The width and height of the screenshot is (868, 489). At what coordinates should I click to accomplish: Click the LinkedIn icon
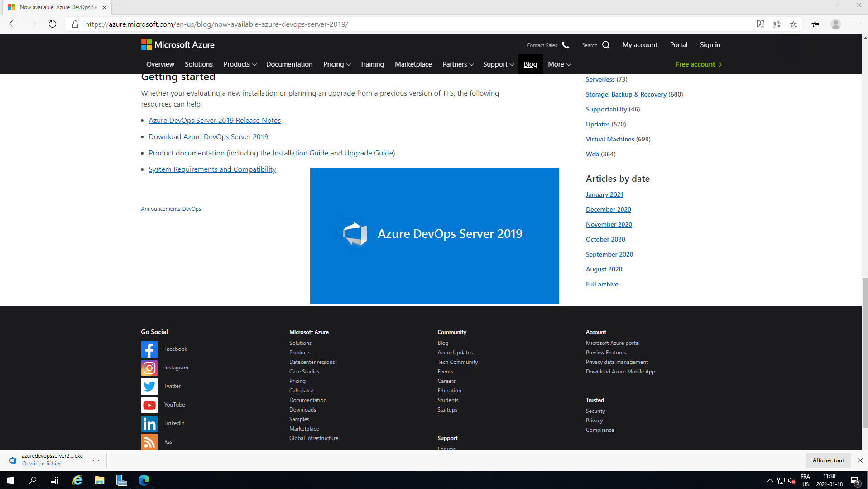(149, 424)
